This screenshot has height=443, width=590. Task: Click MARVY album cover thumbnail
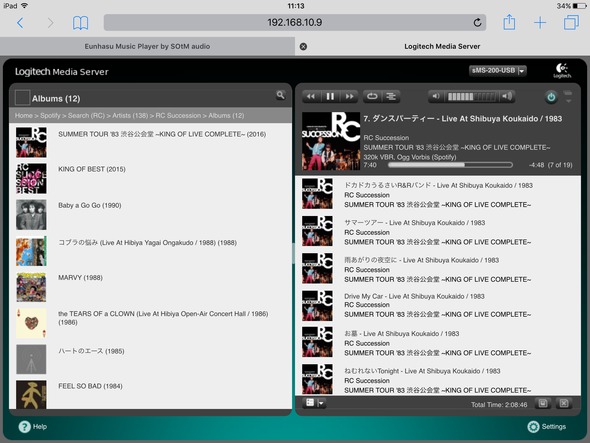(31, 288)
